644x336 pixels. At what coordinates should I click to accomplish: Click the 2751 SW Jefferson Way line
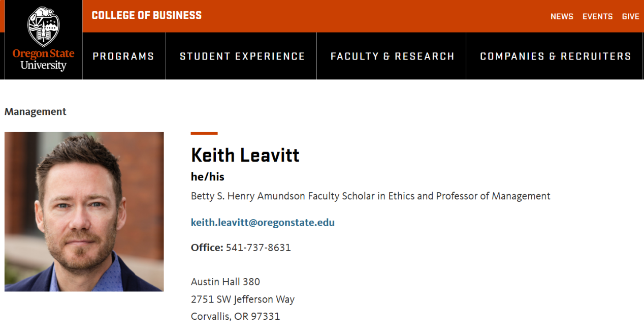point(243,299)
